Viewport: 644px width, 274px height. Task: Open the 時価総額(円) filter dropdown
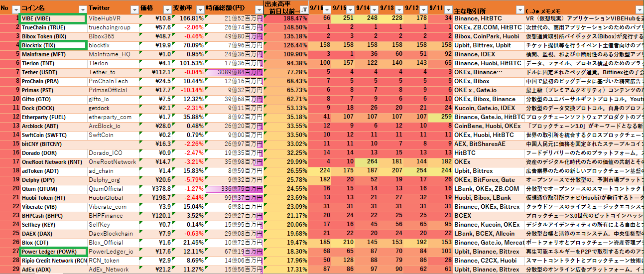pyautogui.click(x=258, y=9)
